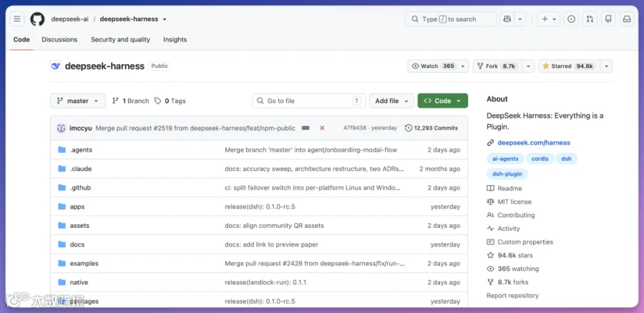Expand the Fork options dropdown
Screen dimensions: 644x313
[x=528, y=66]
